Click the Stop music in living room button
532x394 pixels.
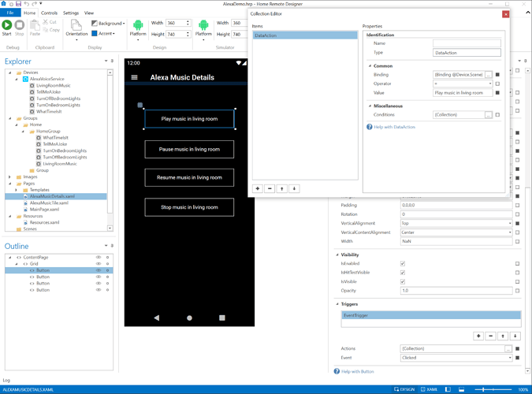click(189, 207)
